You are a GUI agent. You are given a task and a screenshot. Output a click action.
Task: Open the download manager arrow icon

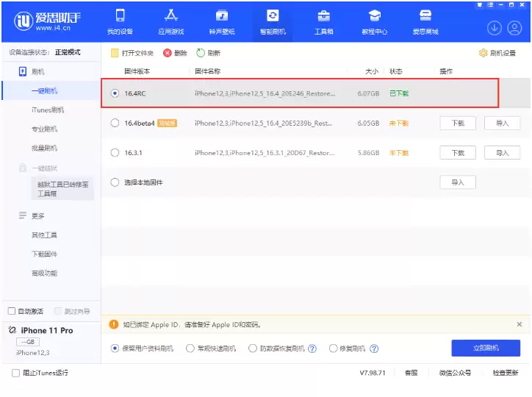click(x=495, y=28)
